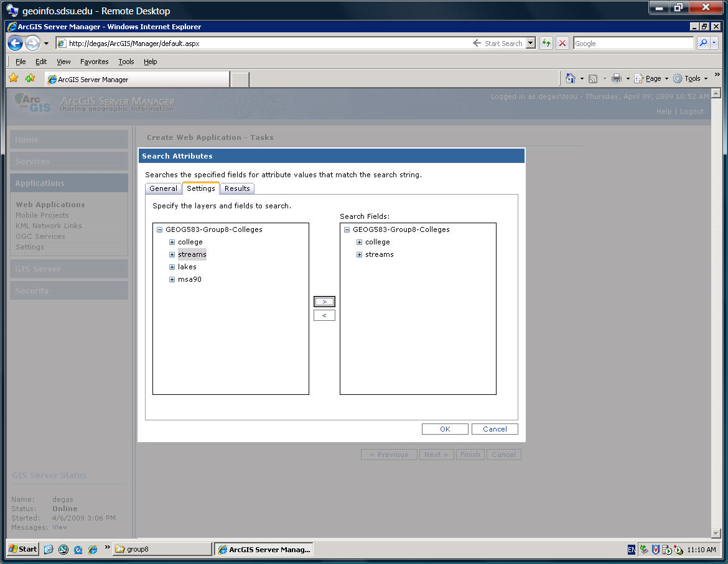Click the Favorites Center star icon
This screenshot has width=728, height=564.
click(x=14, y=78)
